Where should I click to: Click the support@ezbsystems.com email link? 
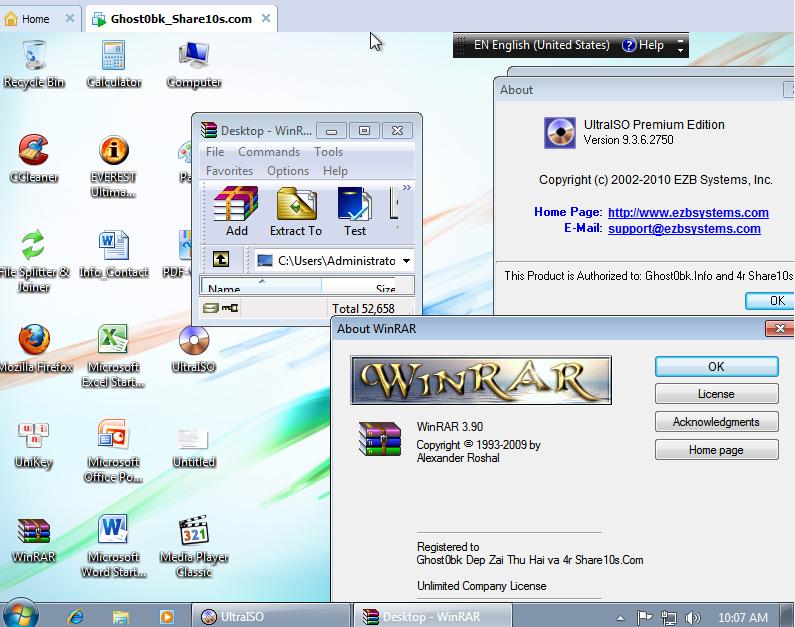coord(684,229)
